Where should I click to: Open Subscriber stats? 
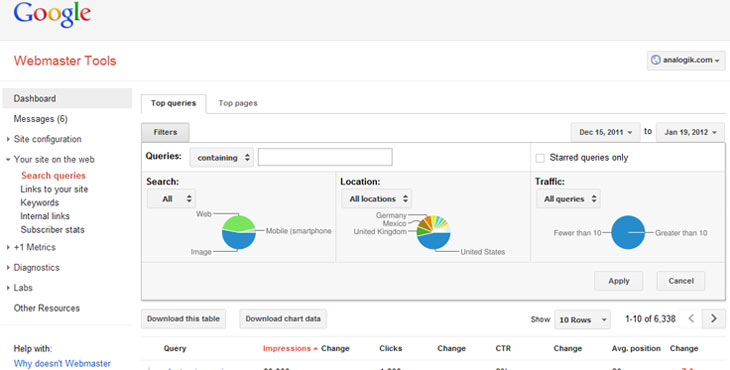click(53, 229)
